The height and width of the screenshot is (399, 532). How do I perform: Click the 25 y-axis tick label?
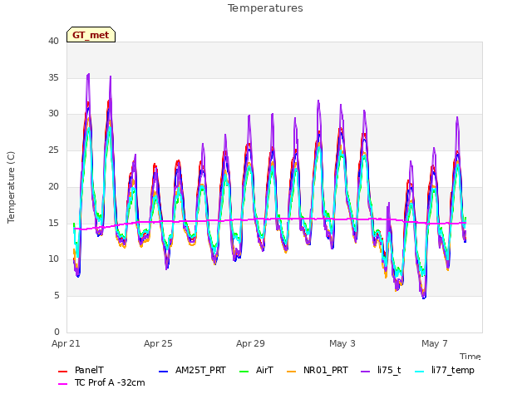[x=53, y=150]
